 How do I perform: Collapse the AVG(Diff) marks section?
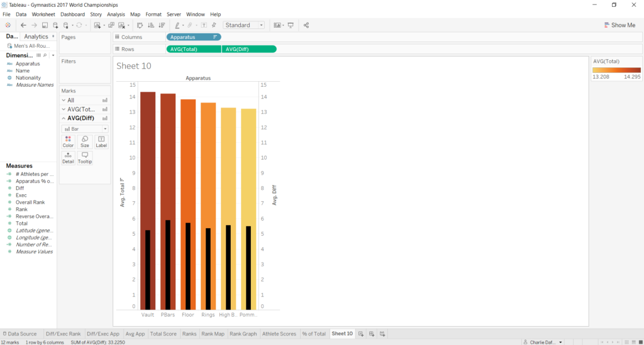[x=64, y=118]
